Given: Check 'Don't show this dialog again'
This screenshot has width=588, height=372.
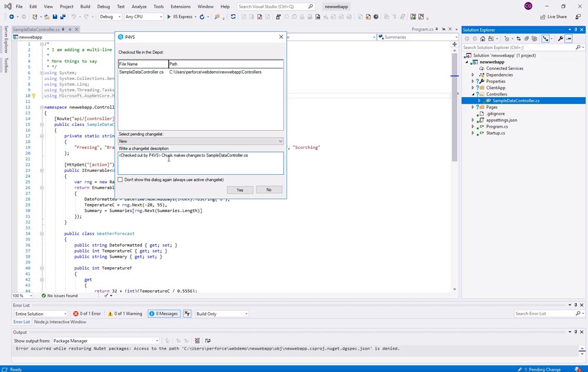Looking at the screenshot, I should (x=120, y=180).
